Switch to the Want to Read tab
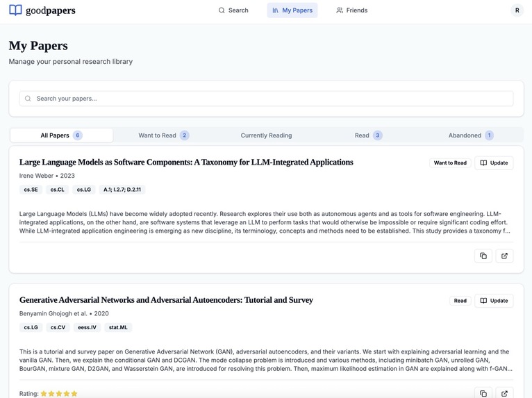Viewport: 532px width, 398px height. click(164, 135)
